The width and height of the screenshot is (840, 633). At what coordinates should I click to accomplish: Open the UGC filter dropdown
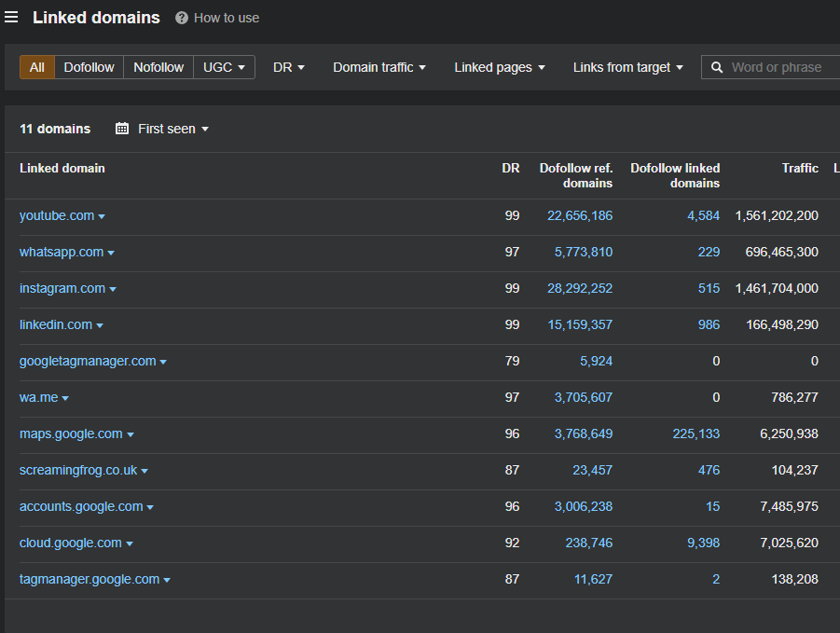point(224,67)
